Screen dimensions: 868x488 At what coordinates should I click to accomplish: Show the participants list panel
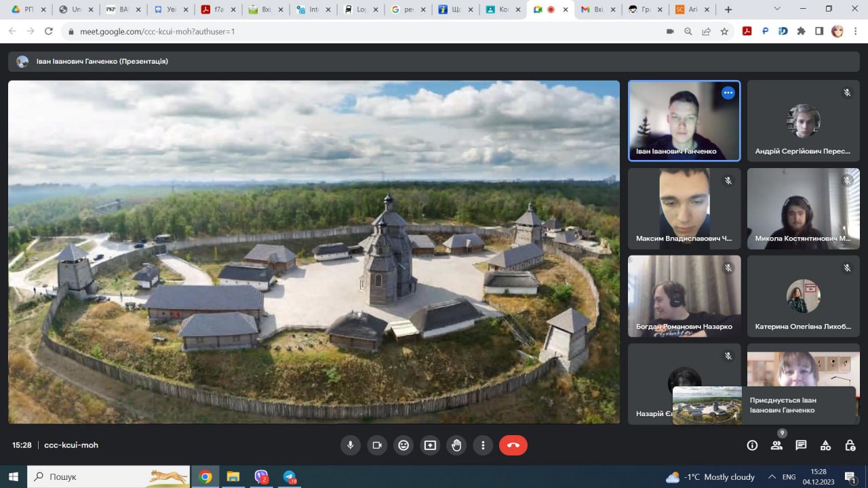click(776, 445)
